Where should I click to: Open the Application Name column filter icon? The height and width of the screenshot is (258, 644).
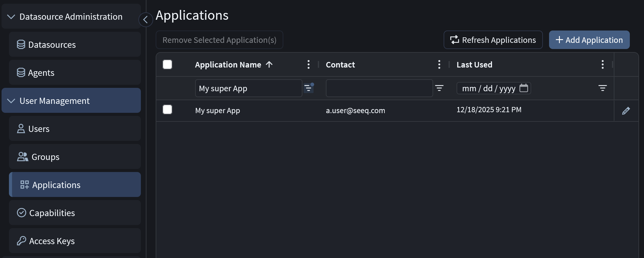pyautogui.click(x=308, y=88)
